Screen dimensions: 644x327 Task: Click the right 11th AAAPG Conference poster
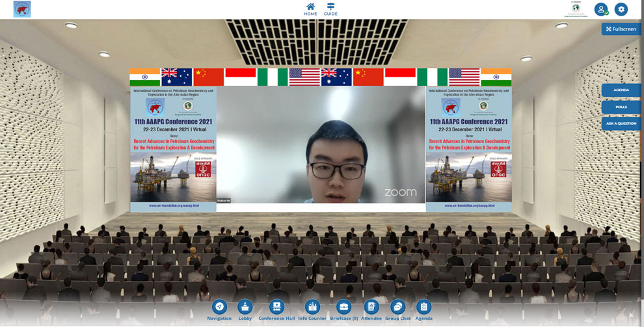tap(468, 149)
